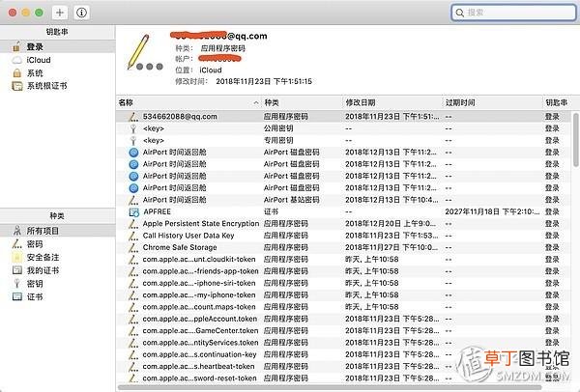Screen dimensions: 580x392
Task: Select Chrome Safe Storage row
Action: [x=344, y=247]
